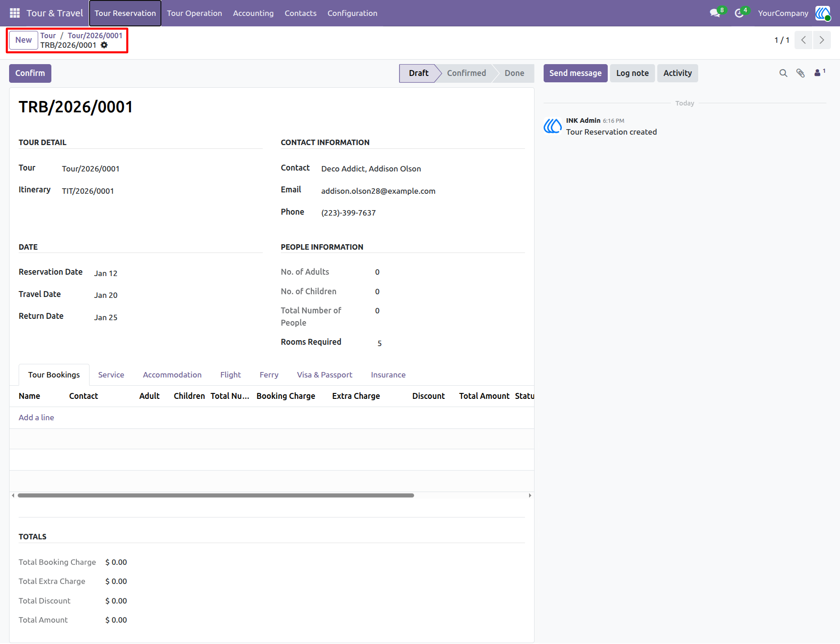This screenshot has width=840, height=644.
Task: Open the conversations messages icon
Action: [715, 13]
